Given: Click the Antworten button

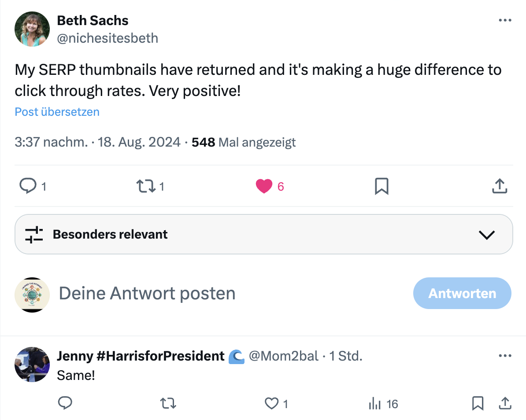Looking at the screenshot, I should pos(462,293).
